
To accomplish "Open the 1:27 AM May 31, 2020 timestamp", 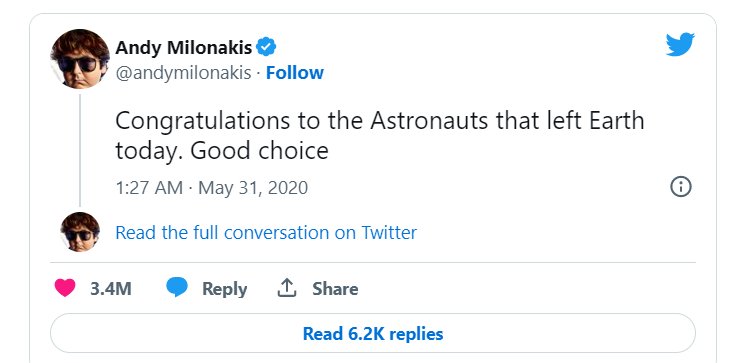I will click(x=212, y=188).
